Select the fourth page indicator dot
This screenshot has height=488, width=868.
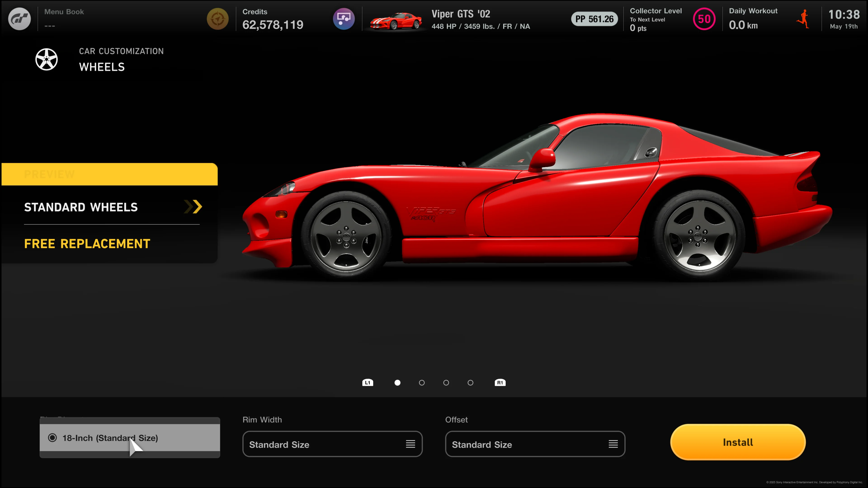pyautogui.click(x=470, y=382)
